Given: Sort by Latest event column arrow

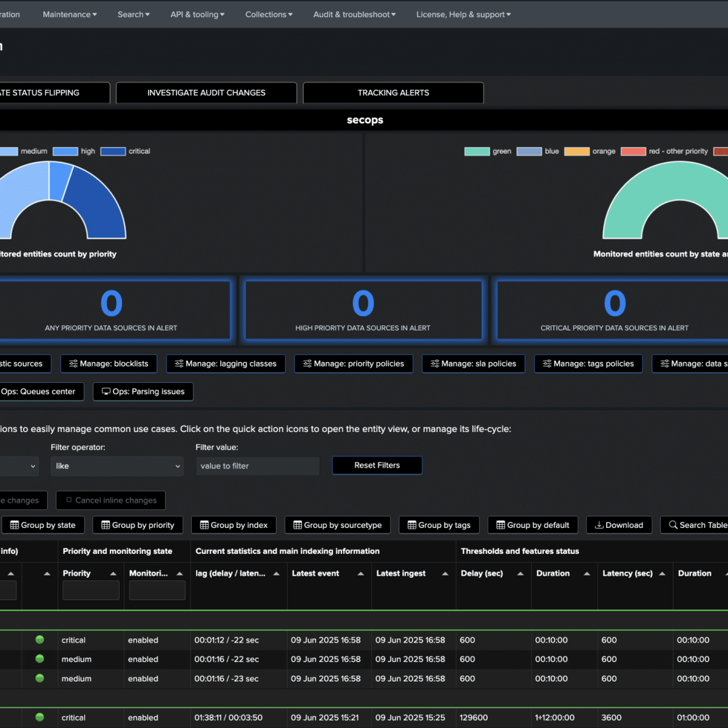Looking at the screenshot, I should 360,574.
